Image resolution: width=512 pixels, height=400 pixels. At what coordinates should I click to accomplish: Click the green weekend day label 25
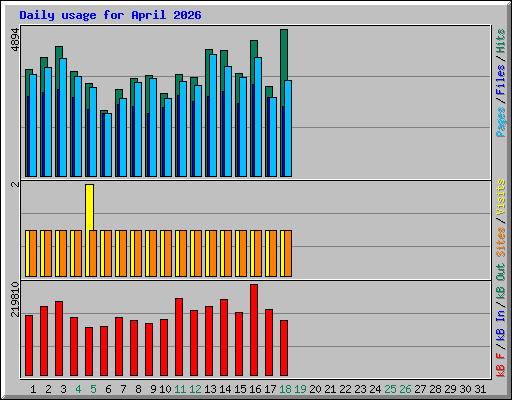coord(390,389)
